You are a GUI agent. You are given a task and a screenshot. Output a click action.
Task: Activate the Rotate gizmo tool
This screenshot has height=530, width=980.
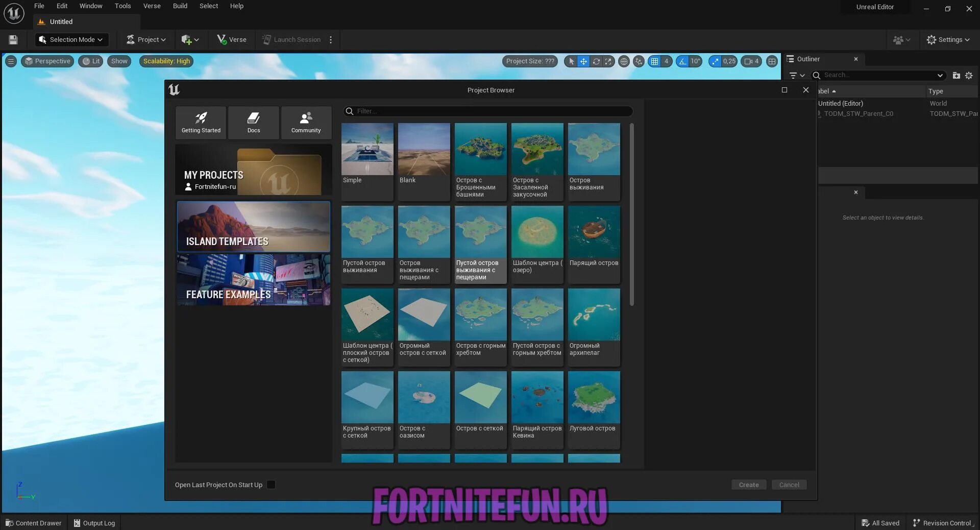pyautogui.click(x=596, y=61)
